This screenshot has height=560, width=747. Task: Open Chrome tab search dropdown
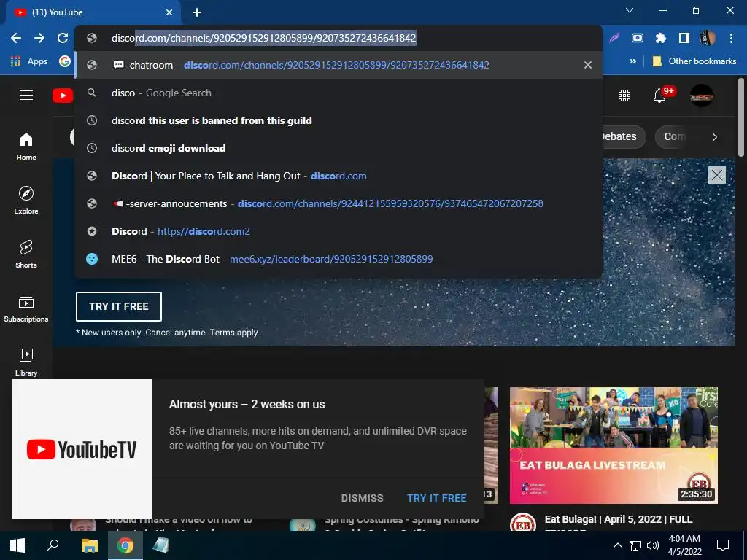[630, 10]
